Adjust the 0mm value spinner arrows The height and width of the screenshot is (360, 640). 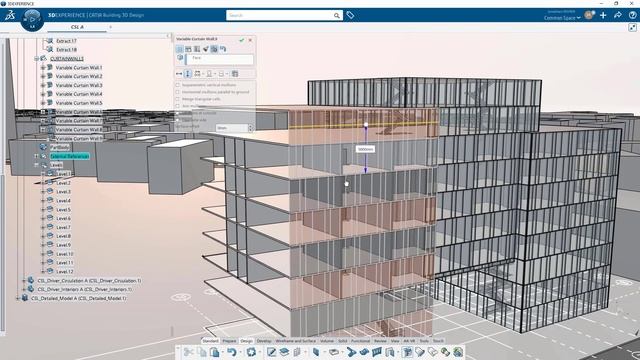[x=250, y=128]
